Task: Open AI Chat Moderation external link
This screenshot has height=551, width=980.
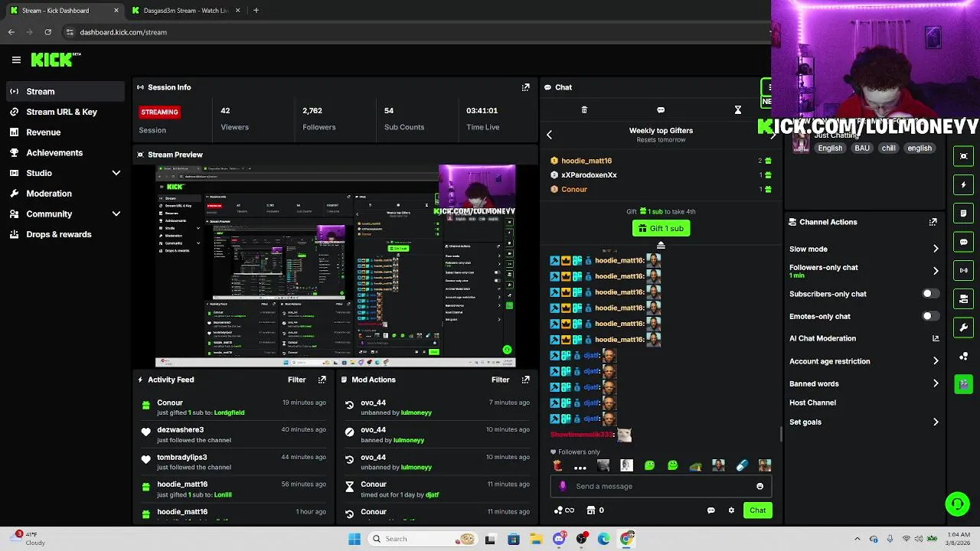Action: click(x=936, y=338)
